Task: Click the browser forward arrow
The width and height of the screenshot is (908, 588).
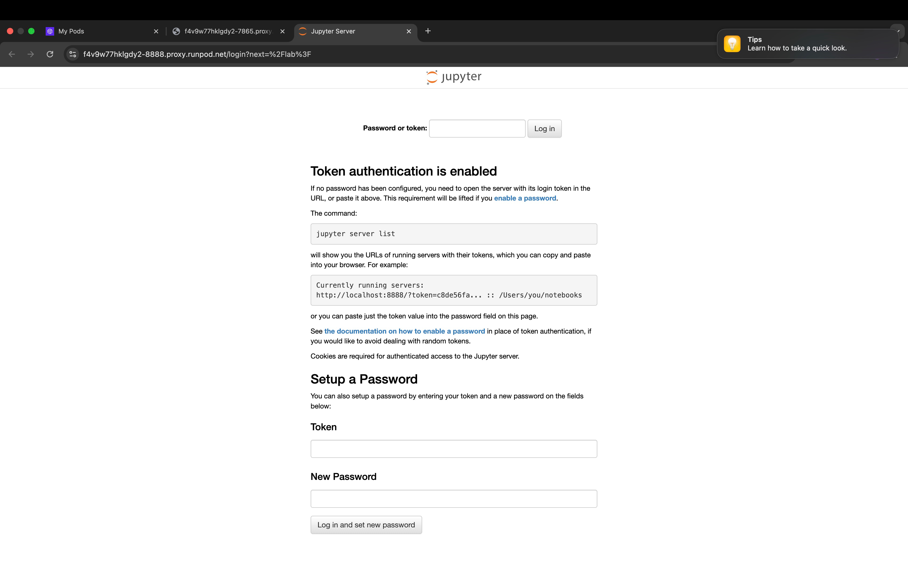Action: (x=31, y=54)
